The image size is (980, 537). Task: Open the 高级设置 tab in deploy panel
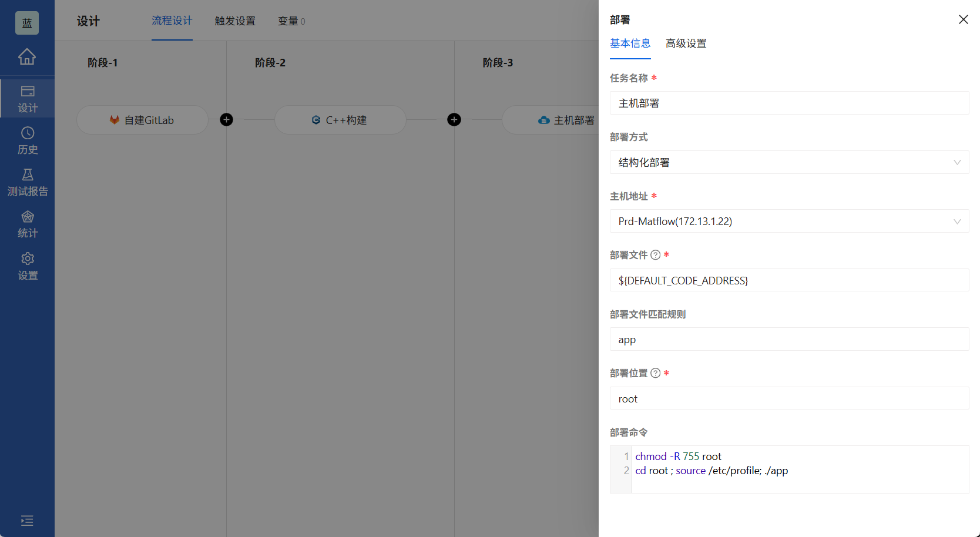[686, 43]
